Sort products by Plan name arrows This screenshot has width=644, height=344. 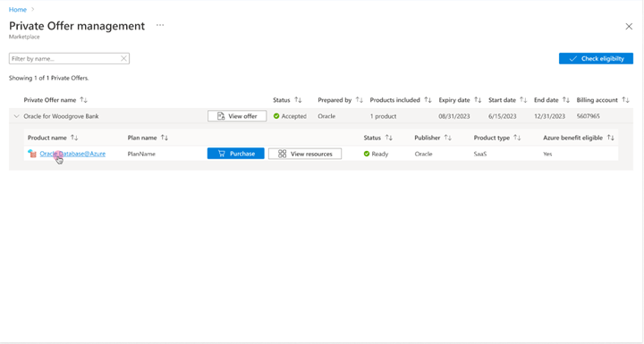pyautogui.click(x=165, y=138)
